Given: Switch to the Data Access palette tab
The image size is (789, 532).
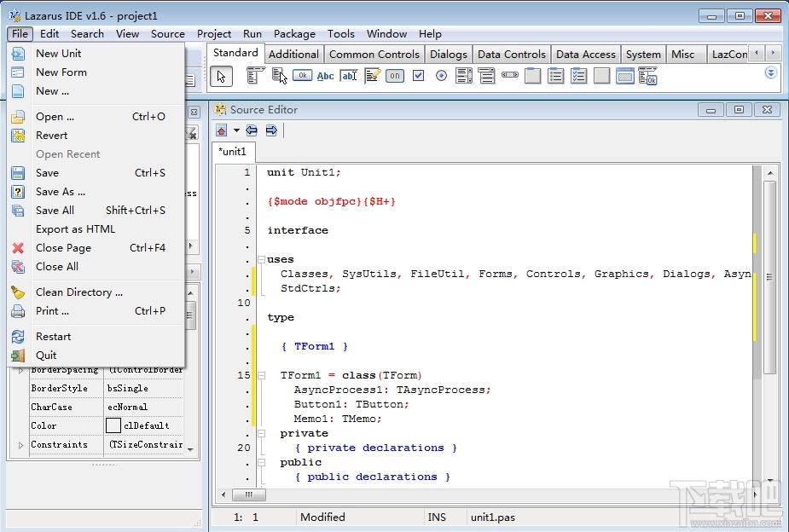Looking at the screenshot, I should pos(586,55).
